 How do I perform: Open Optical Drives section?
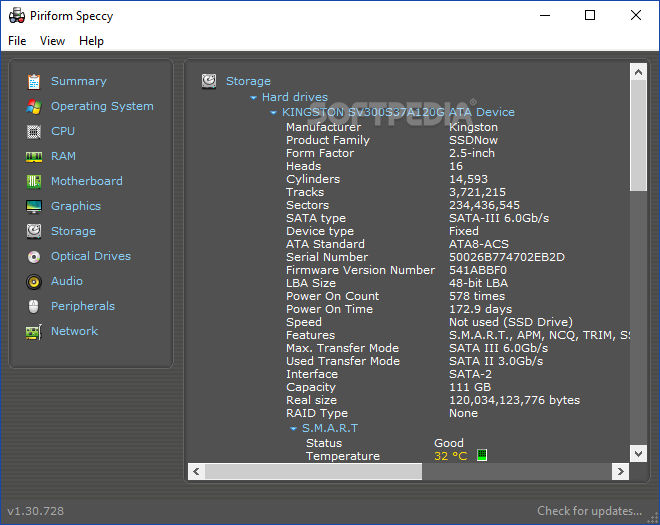coord(91,256)
